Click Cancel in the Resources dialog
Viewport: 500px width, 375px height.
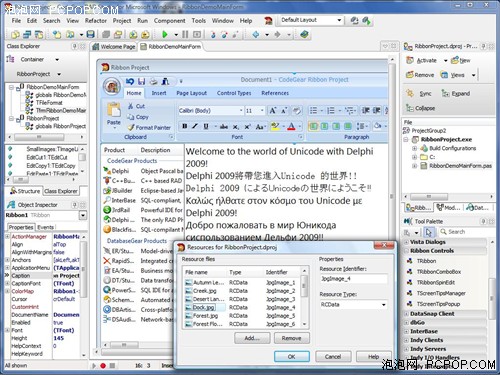point(333,357)
